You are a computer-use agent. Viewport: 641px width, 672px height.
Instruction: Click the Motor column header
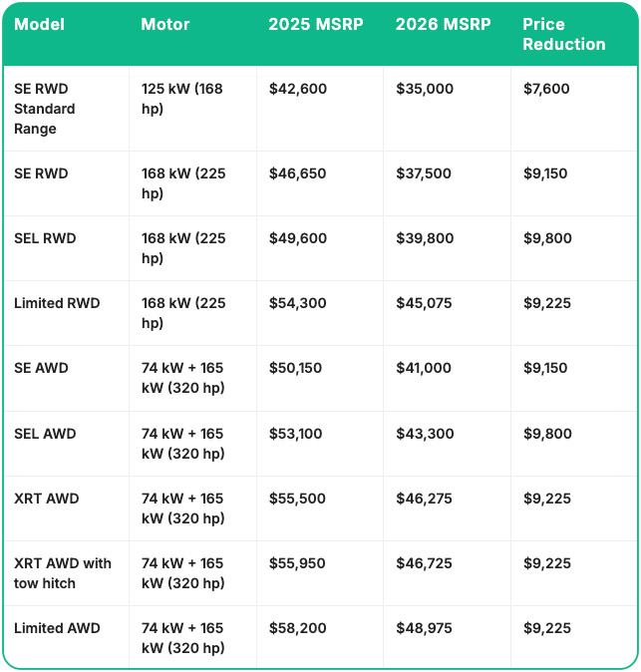(164, 24)
